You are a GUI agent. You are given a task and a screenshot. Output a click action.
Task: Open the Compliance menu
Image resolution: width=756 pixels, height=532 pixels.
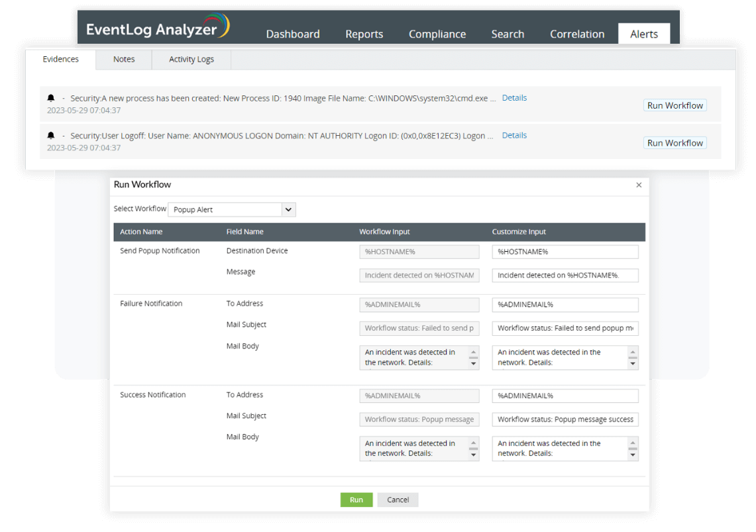coord(437,34)
